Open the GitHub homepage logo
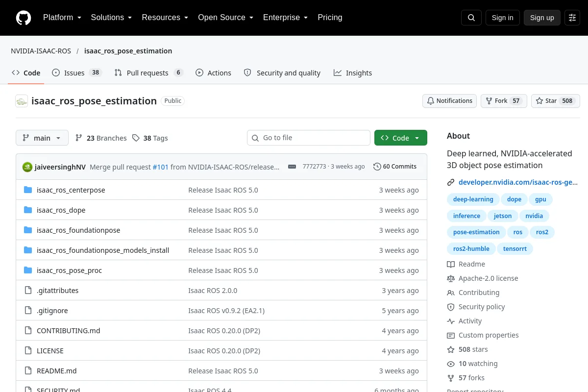Viewport: 588px width, 392px height. tap(24, 18)
